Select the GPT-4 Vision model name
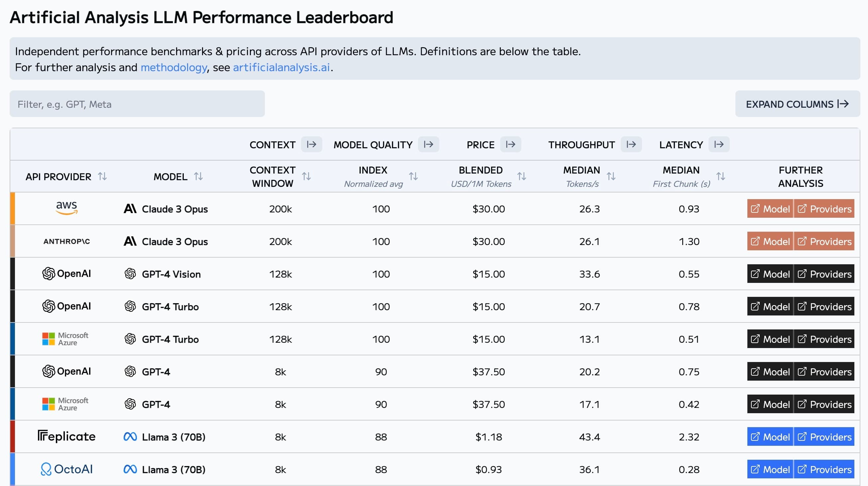The image size is (868, 486). coord(171,274)
